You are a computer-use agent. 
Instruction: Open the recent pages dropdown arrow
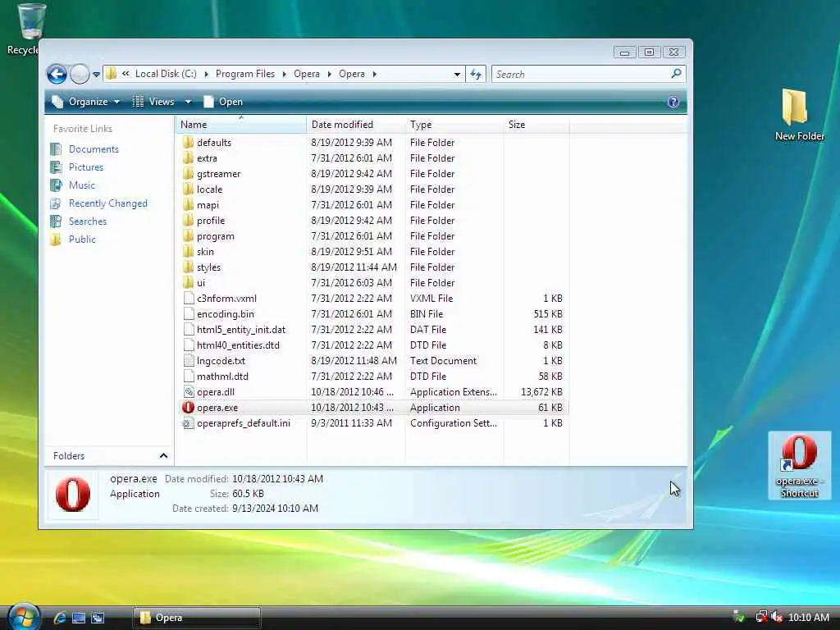(96, 75)
